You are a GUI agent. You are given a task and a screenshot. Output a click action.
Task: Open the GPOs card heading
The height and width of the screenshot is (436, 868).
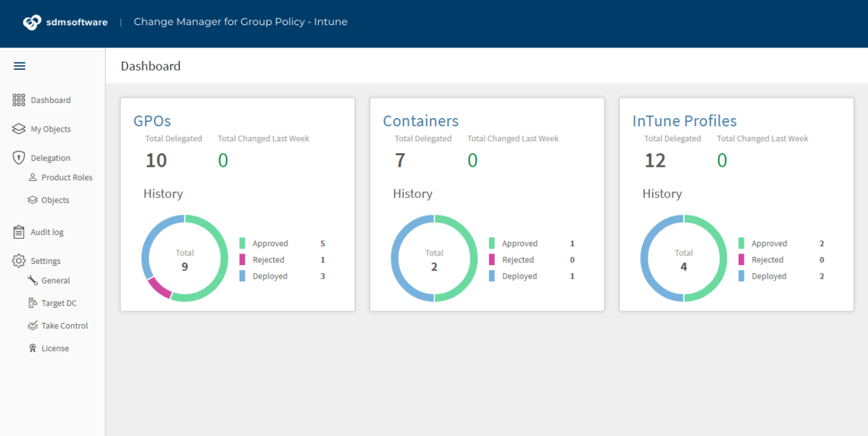151,121
